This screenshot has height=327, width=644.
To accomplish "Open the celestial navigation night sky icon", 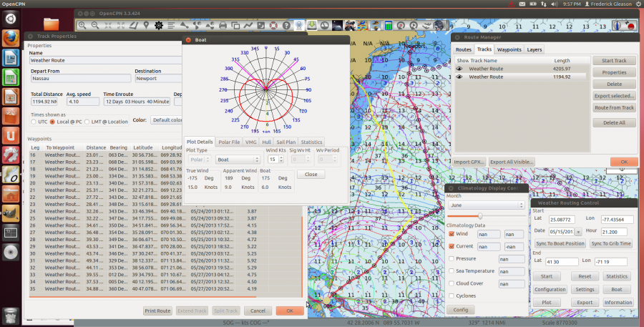I will (337, 26).
